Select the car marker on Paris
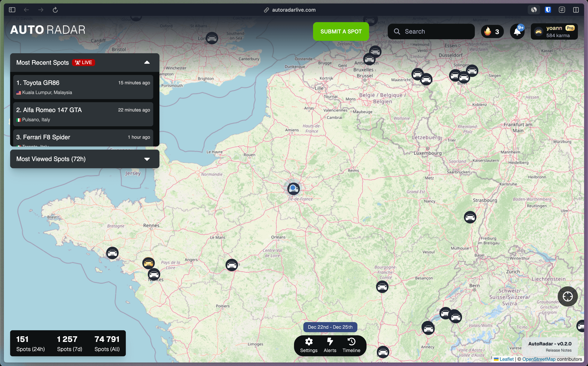 point(293,189)
